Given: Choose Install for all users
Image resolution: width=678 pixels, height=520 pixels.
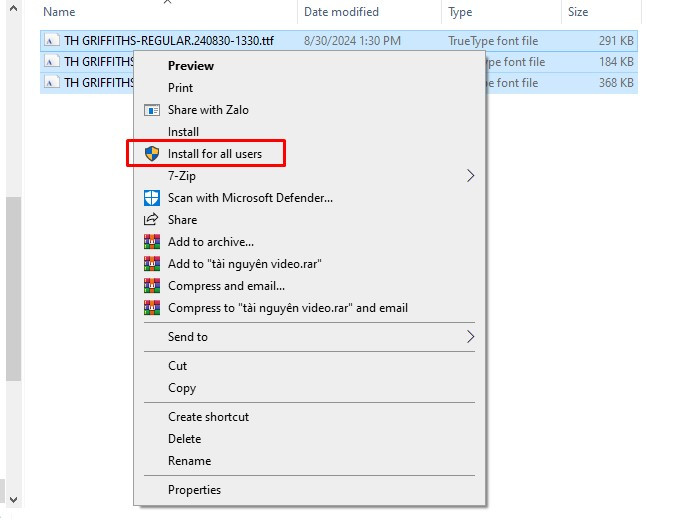Looking at the screenshot, I should pyautogui.click(x=309, y=154).
